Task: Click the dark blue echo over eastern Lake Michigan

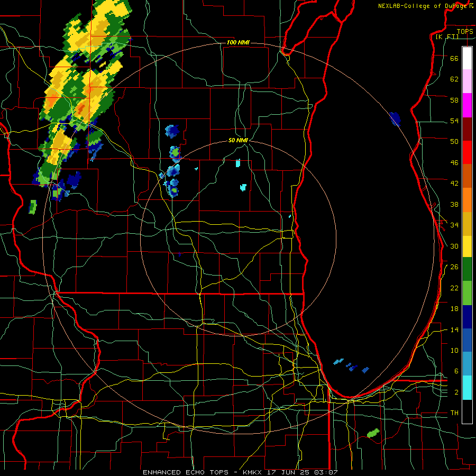Action: click(395, 119)
